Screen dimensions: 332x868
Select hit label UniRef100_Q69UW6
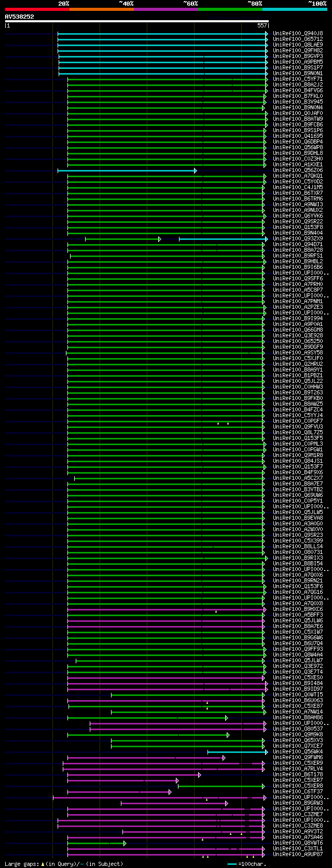(298, 495)
